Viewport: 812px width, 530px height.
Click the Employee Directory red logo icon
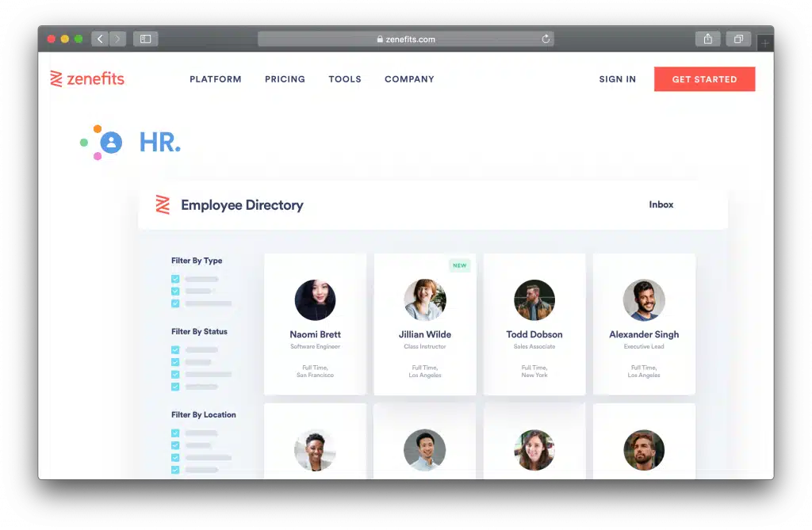163,204
